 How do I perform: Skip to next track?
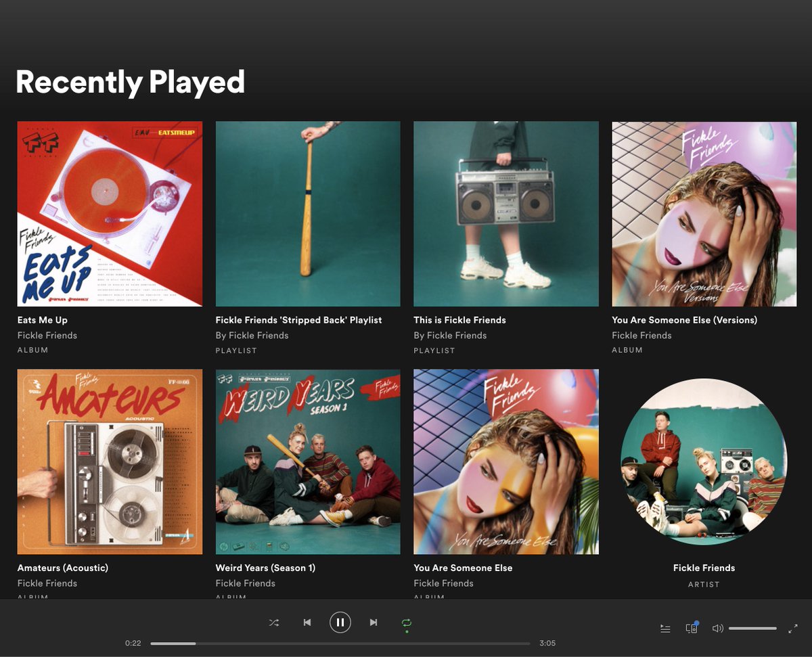[374, 622]
